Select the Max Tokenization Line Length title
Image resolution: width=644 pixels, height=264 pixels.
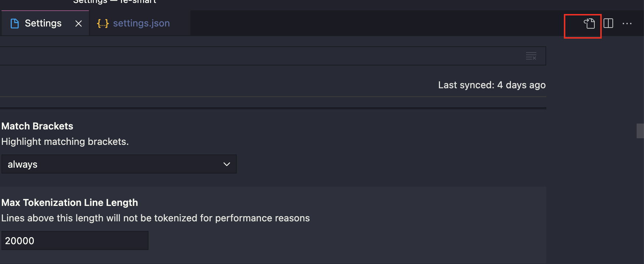click(x=69, y=203)
